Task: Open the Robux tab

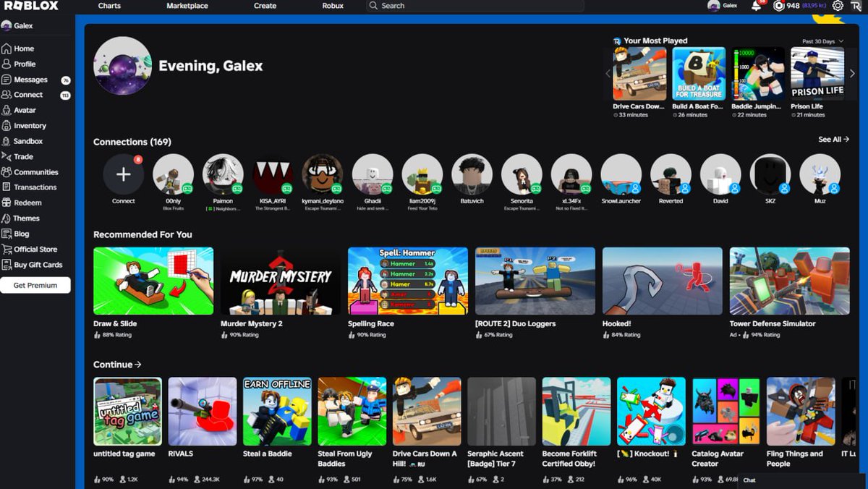Action: coord(333,6)
